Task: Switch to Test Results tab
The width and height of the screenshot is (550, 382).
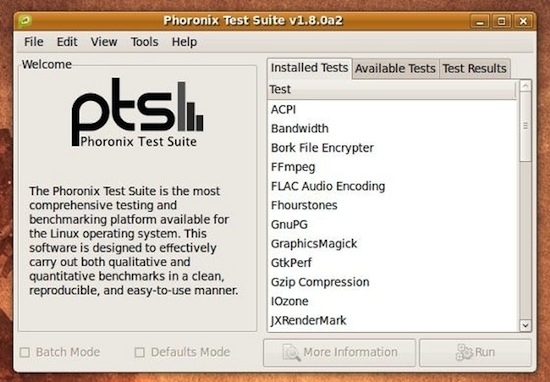Action: tap(475, 68)
